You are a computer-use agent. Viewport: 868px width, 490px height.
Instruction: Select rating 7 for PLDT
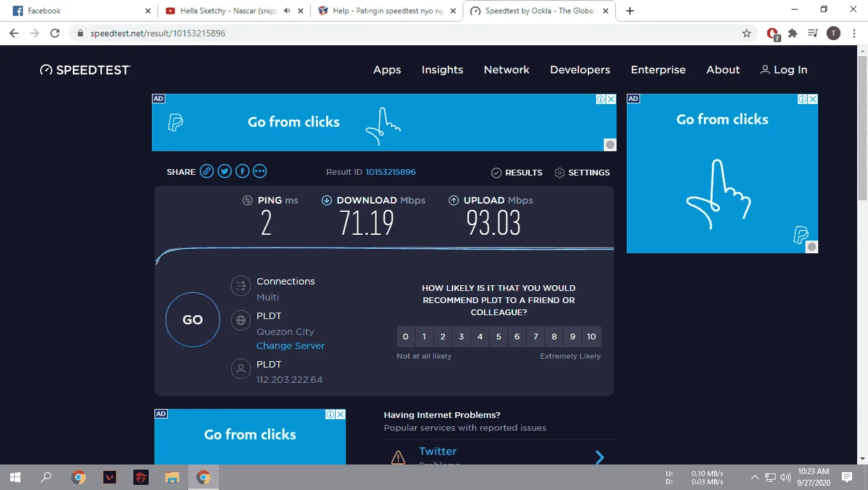535,337
